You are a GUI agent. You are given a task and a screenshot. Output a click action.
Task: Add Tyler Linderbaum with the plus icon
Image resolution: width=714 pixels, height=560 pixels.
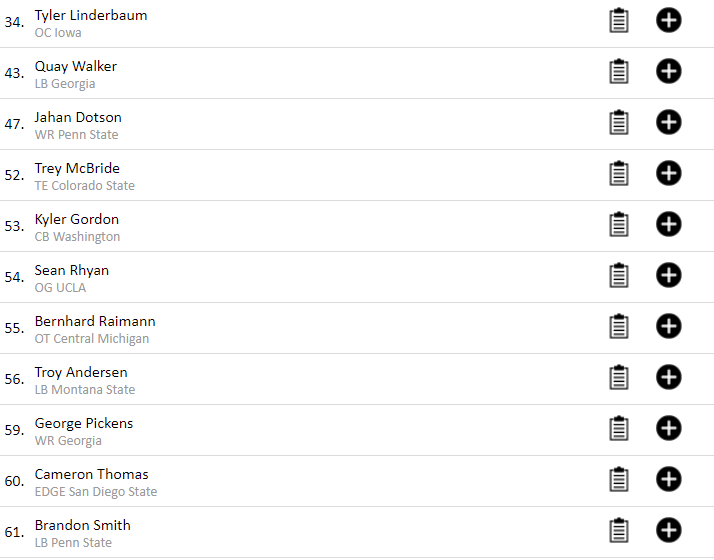668,20
